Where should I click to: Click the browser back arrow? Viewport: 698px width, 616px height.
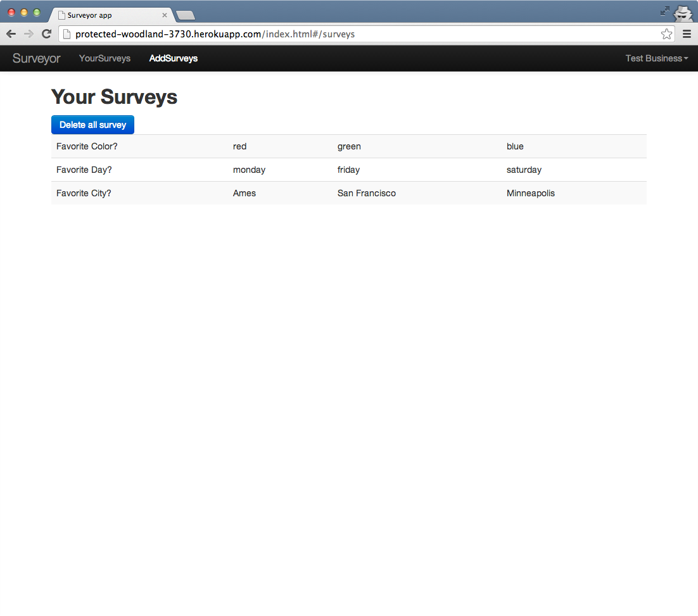click(11, 34)
